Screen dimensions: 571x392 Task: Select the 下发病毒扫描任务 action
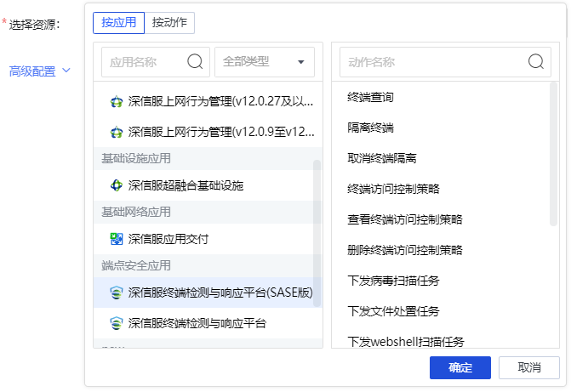click(393, 281)
